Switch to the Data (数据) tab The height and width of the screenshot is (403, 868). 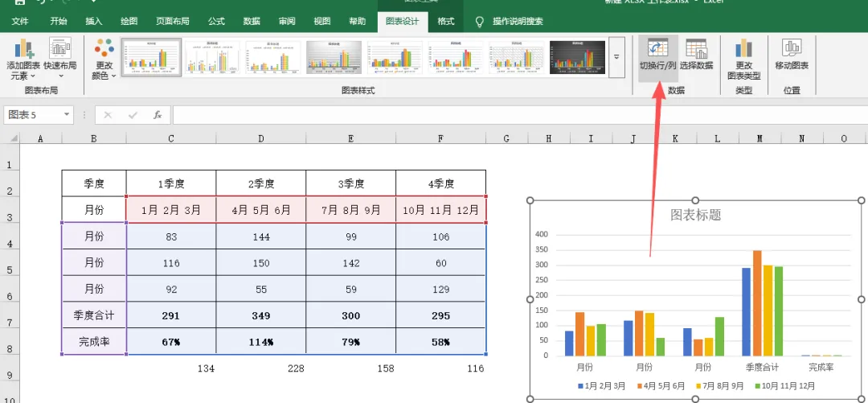(252, 22)
